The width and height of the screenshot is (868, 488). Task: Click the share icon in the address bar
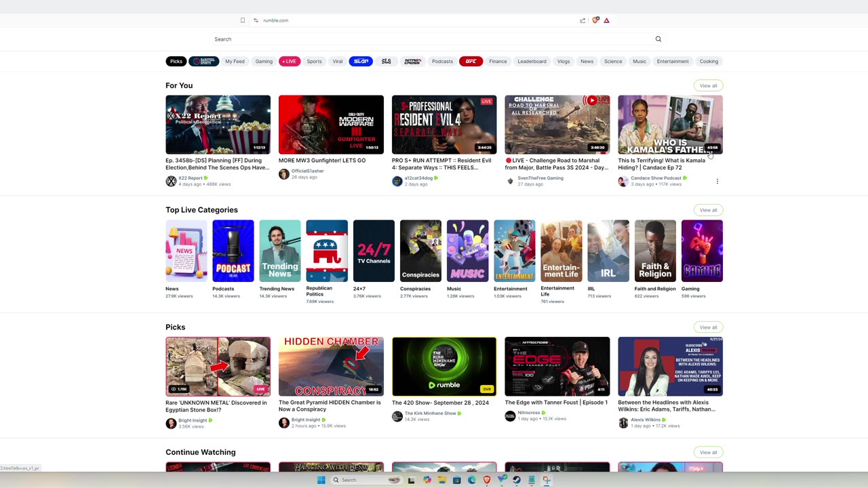(x=583, y=20)
